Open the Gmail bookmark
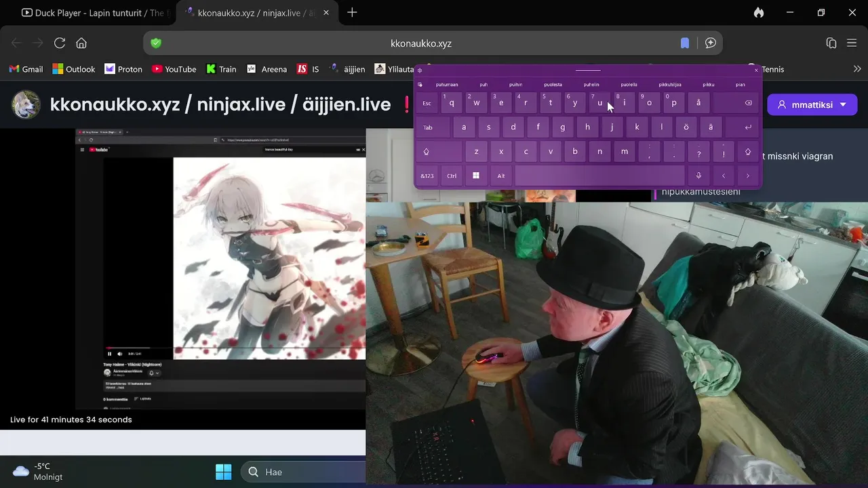 pyautogui.click(x=26, y=69)
